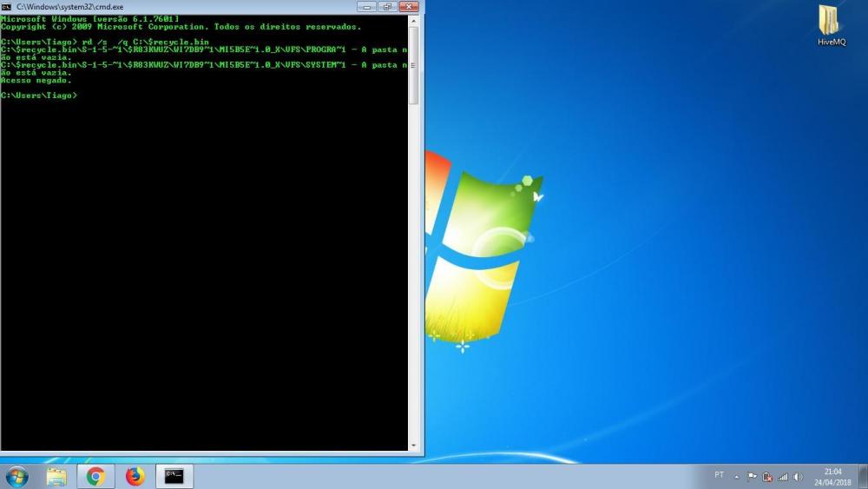Image resolution: width=868 pixels, height=489 pixels.
Task: Open Google Chrome from the taskbar
Action: click(95, 476)
